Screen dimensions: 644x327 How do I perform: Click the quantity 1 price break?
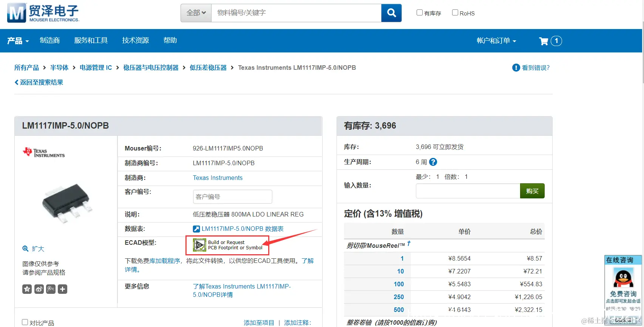click(x=402, y=258)
